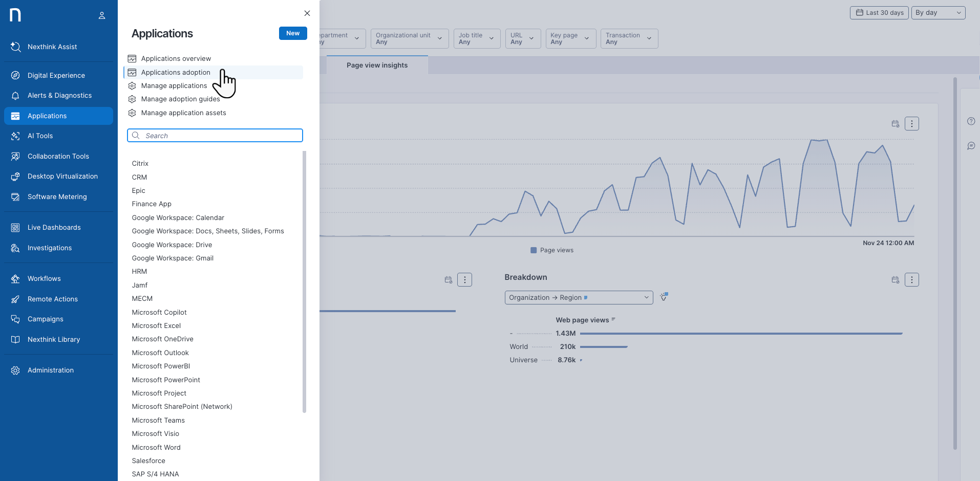Click the Administration gear icon

(x=15, y=370)
